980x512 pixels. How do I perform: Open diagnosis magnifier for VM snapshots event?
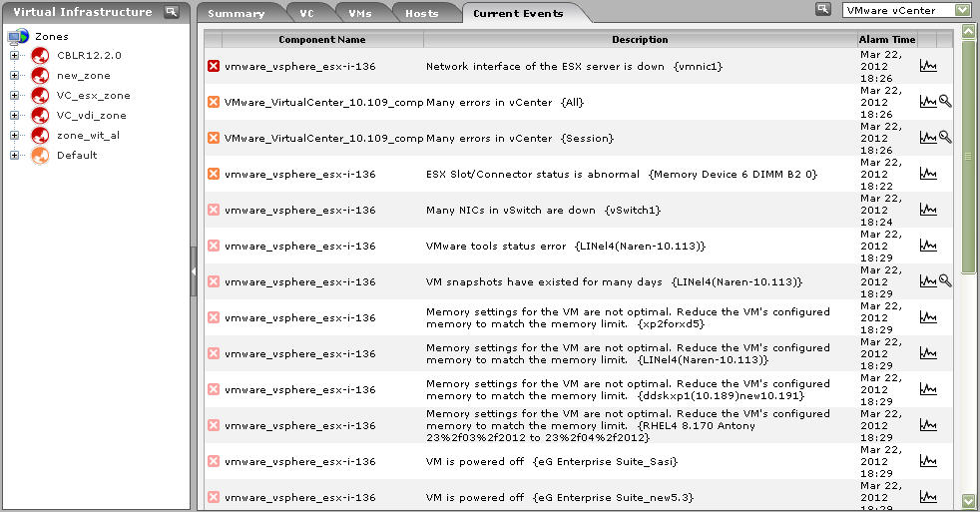coord(946,281)
